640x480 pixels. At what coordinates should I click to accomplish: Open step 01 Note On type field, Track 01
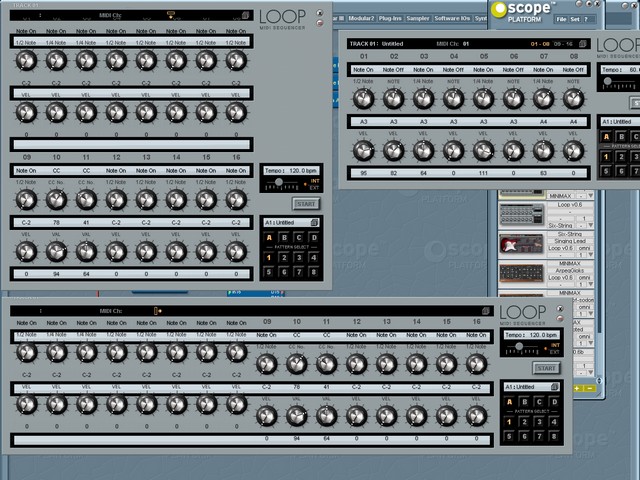pyautogui.click(x=363, y=70)
